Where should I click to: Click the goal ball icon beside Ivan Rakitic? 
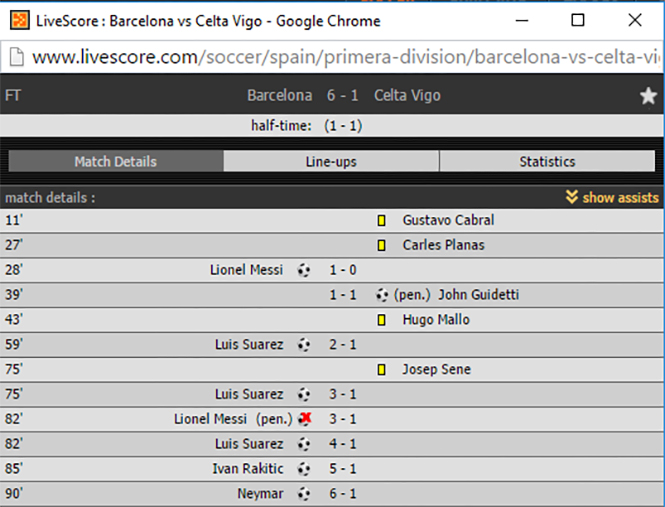[304, 469]
